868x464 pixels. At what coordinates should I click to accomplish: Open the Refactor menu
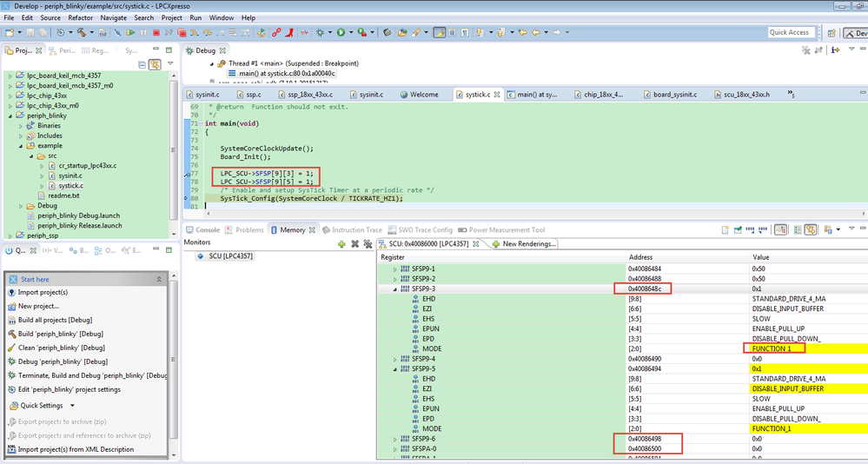[x=80, y=17]
